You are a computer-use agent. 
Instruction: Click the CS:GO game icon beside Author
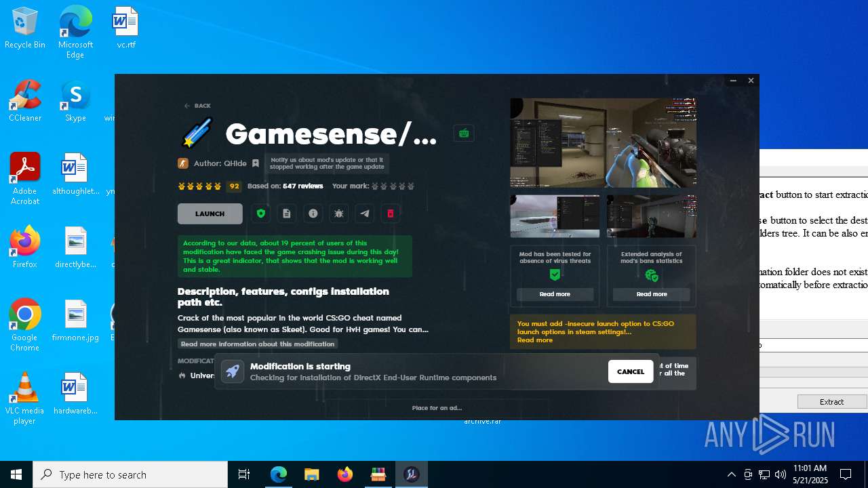tap(183, 163)
